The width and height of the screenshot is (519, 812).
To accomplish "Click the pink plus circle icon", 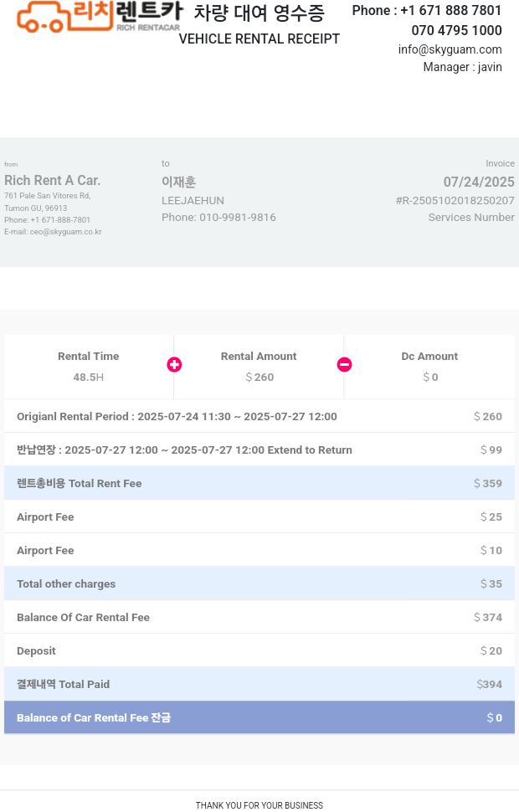I will click(174, 365).
